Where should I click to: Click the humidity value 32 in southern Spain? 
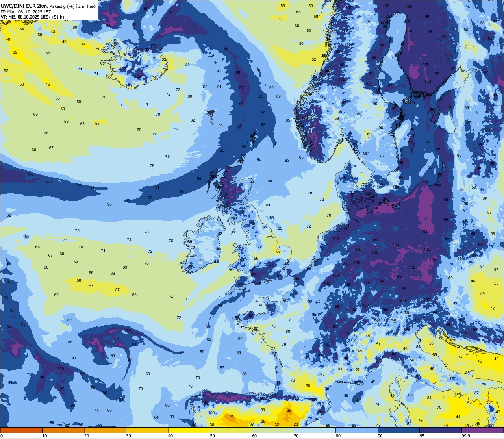277,424
